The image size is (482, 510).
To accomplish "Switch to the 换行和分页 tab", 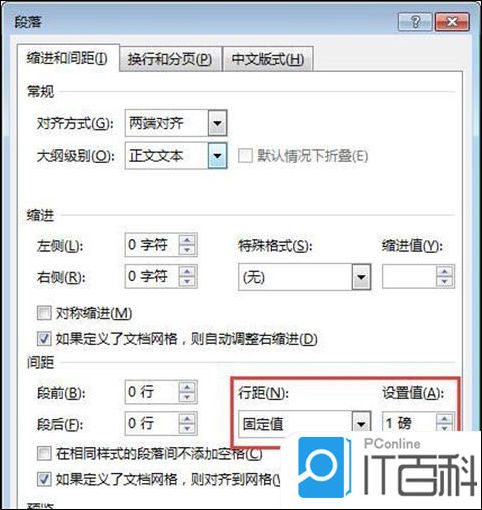I will [170, 59].
